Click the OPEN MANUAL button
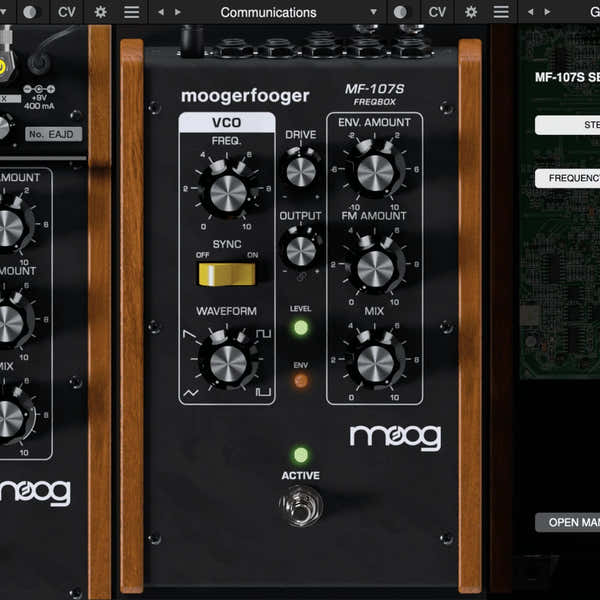Viewport: 600px width, 600px height. click(567, 522)
